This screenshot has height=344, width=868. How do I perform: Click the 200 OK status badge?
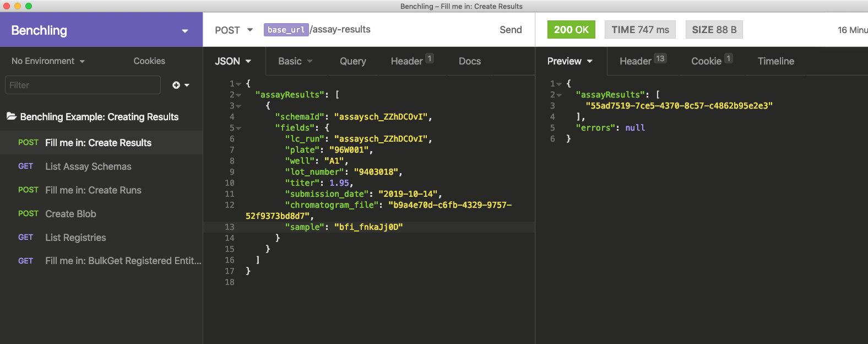pos(571,30)
